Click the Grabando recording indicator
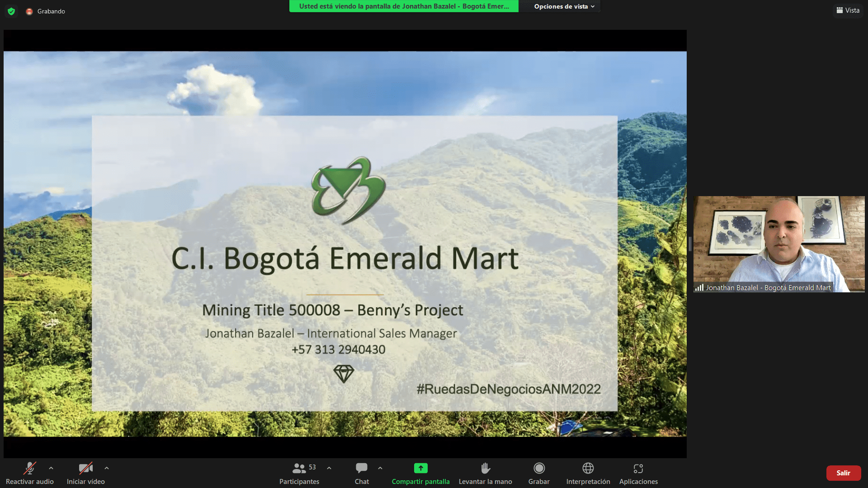Screen dimensions: 868x488 [x=46, y=11]
